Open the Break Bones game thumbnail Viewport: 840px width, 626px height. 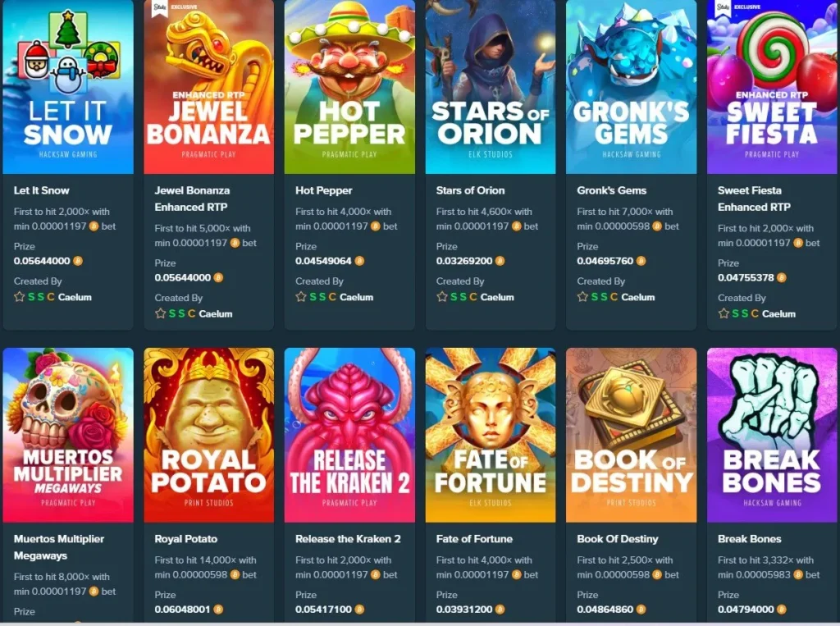pyautogui.click(x=772, y=435)
